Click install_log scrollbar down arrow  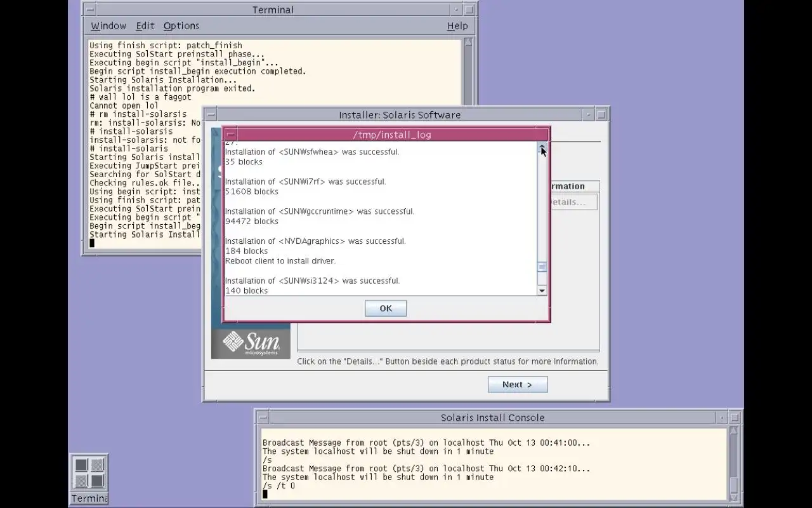point(542,291)
